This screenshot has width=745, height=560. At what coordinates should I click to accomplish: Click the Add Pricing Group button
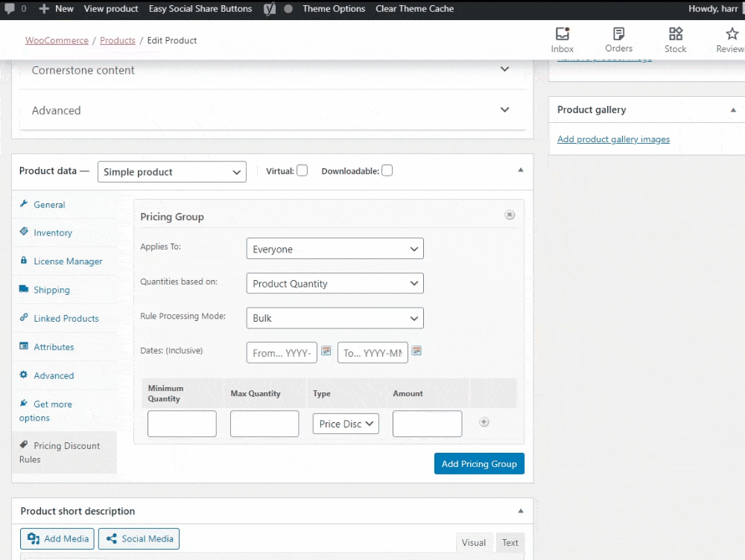[479, 464]
